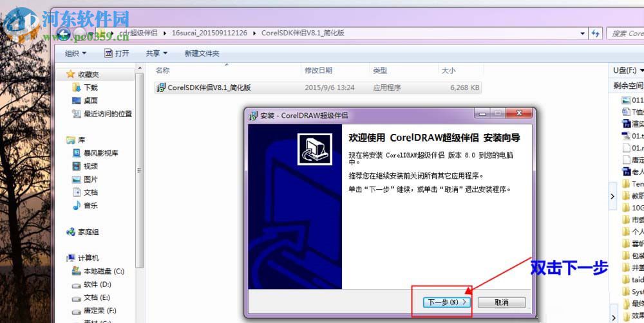Click the 软件 (D:) drive icon
Image resolution: width=644 pixels, height=323 pixels.
click(x=77, y=285)
